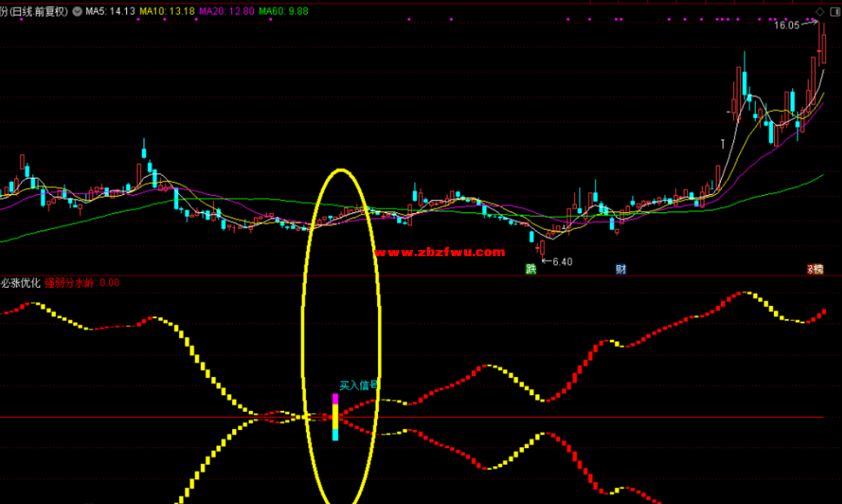Image resolution: width=842 pixels, height=504 pixels.
Task: Select the MA10: 13.18 indicator label
Action: [167, 11]
